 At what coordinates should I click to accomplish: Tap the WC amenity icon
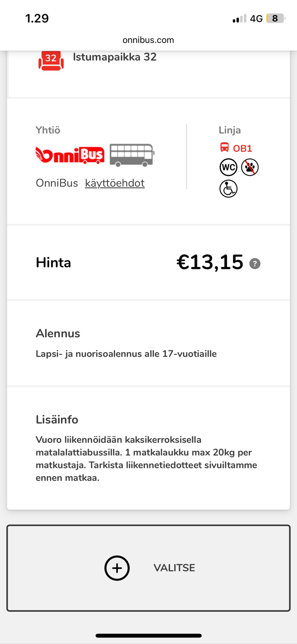tap(228, 167)
